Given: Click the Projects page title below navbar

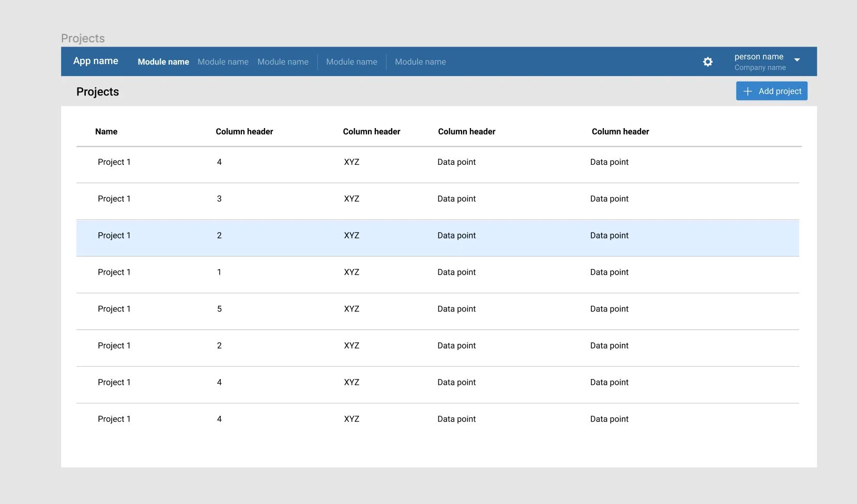Looking at the screenshot, I should coord(98,92).
